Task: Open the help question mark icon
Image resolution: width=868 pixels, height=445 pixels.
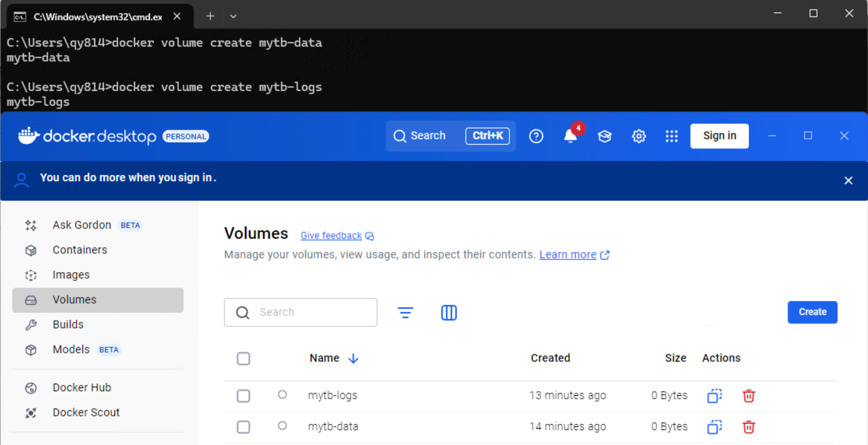Action: pyautogui.click(x=536, y=136)
